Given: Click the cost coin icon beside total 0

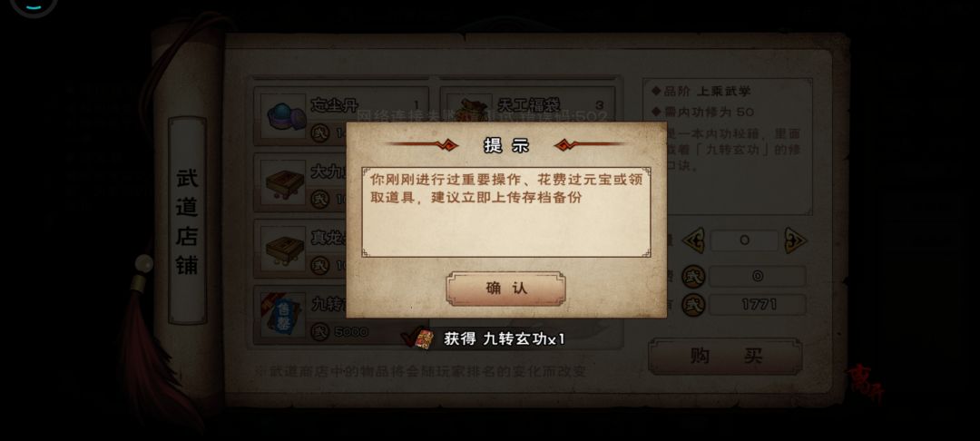Looking at the screenshot, I should pos(693,276).
